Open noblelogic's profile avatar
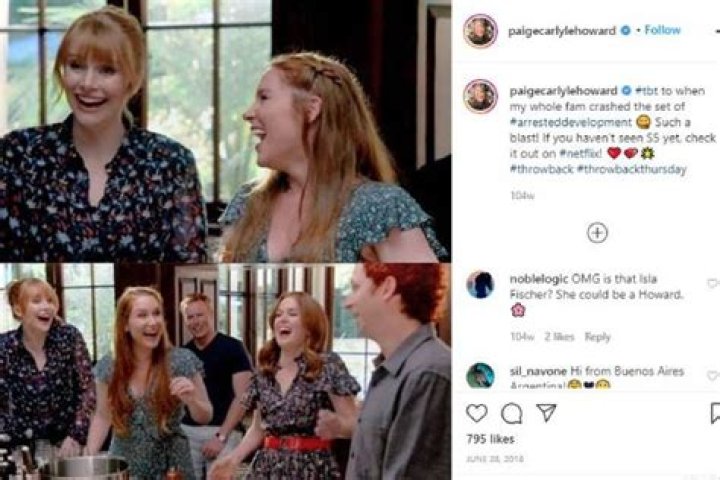This screenshot has width=720, height=480. tap(480, 285)
